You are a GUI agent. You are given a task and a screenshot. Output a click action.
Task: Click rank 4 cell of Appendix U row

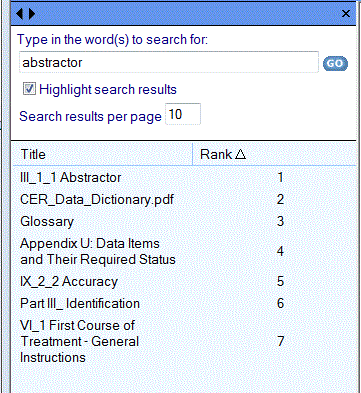(x=280, y=251)
